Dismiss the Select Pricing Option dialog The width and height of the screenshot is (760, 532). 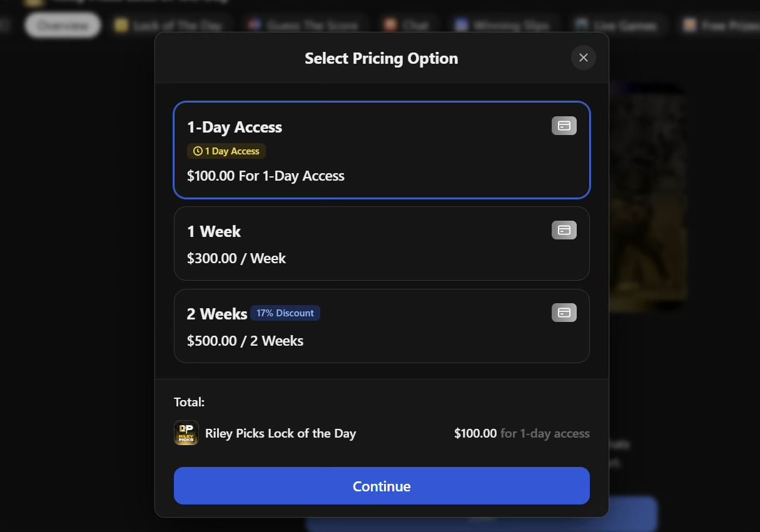point(583,58)
